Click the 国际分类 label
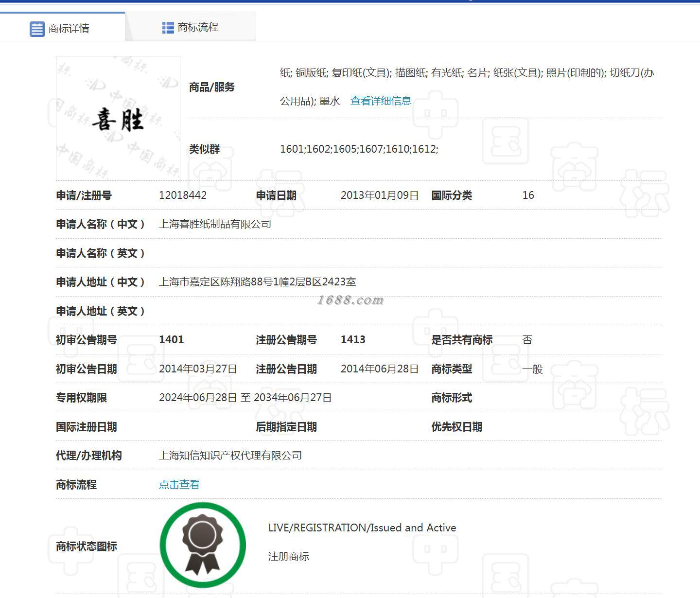 click(452, 195)
